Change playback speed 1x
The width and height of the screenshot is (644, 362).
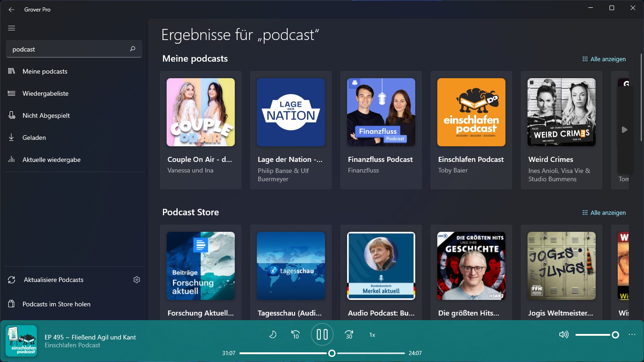(x=372, y=335)
